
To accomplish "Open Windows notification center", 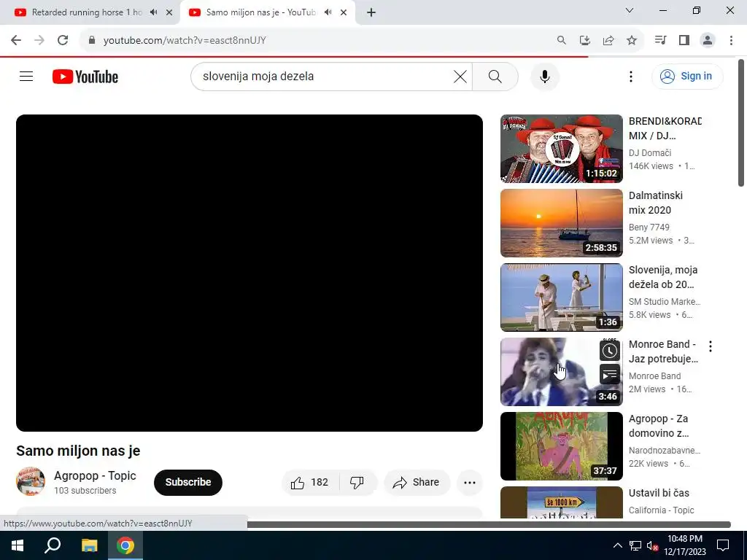I will pos(723,545).
